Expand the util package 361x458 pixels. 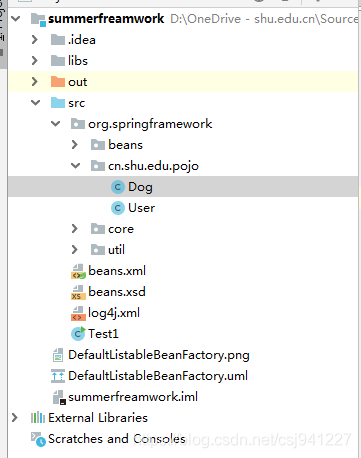pyautogui.click(x=75, y=250)
